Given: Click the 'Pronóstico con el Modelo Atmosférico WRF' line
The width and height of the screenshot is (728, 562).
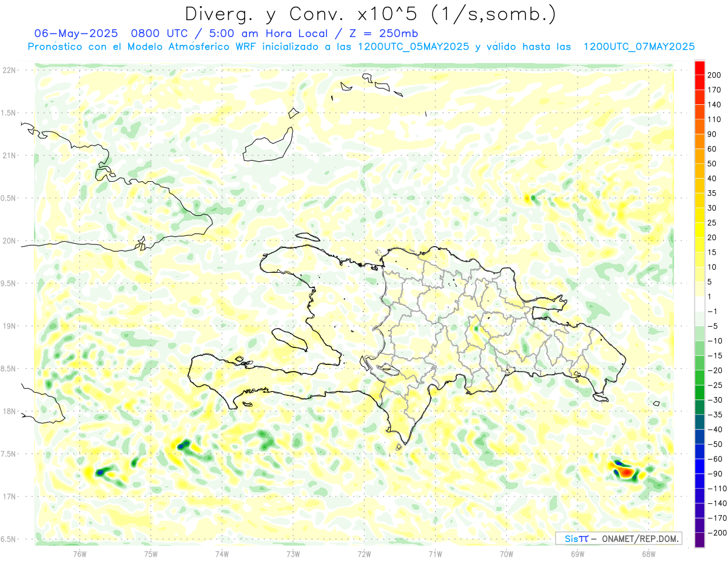Looking at the screenshot, I should (x=143, y=47).
